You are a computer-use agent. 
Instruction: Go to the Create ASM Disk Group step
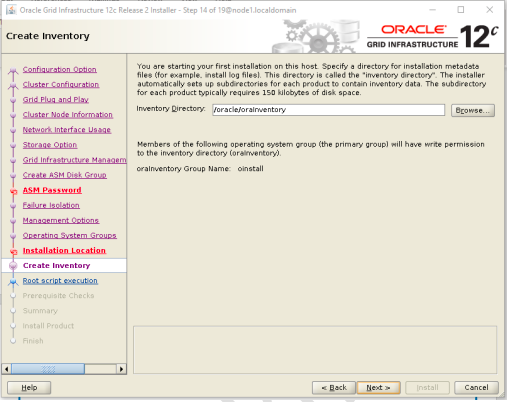[64, 175]
